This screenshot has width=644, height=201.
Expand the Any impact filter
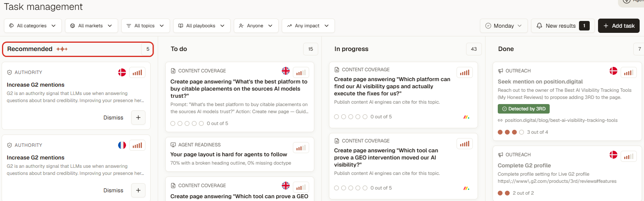tap(308, 26)
